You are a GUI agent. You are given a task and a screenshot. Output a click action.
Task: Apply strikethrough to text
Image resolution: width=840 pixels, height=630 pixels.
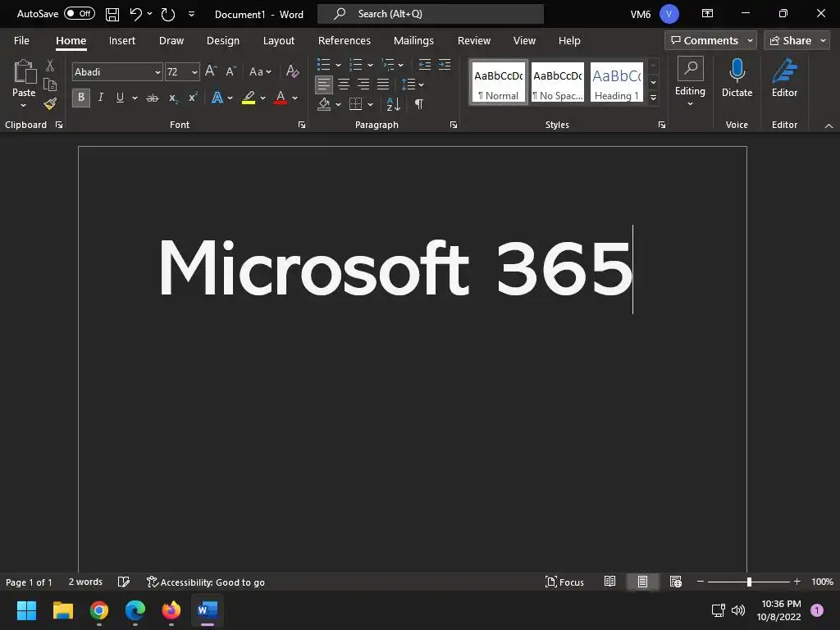(153, 98)
